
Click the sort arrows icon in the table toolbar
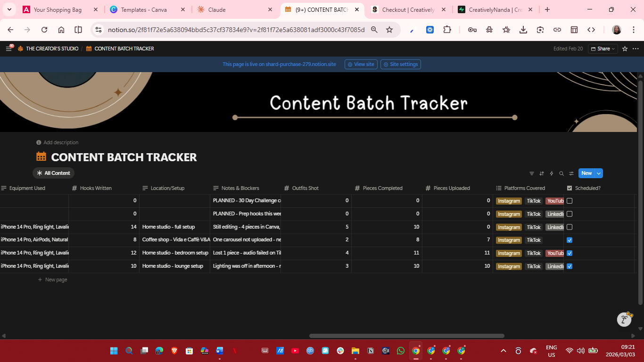pos(542,173)
